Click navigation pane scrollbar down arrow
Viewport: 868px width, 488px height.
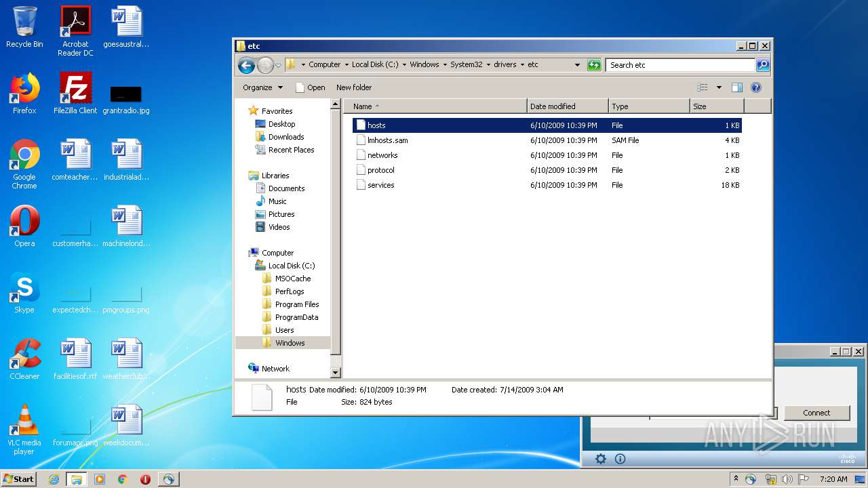click(335, 372)
